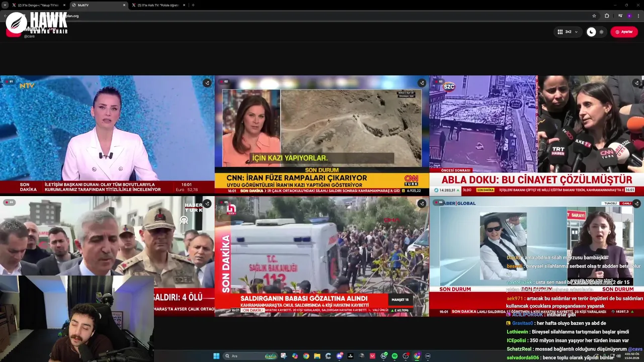Screen dimensions: 644x362
Task: Click headline CNN: İRAN FÜZE RAMPALARI ÇIKARIYOR
Action: pos(297,177)
